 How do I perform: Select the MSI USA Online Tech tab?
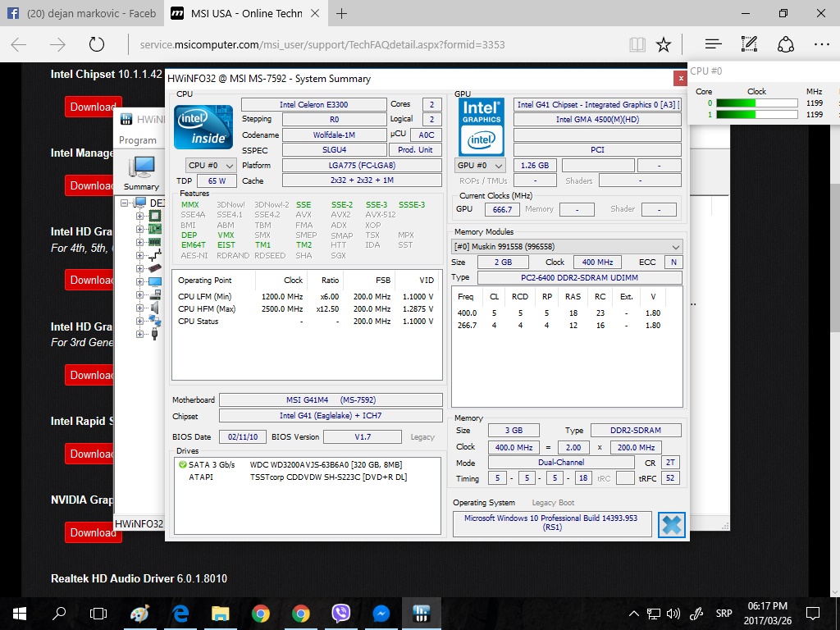tap(245, 13)
